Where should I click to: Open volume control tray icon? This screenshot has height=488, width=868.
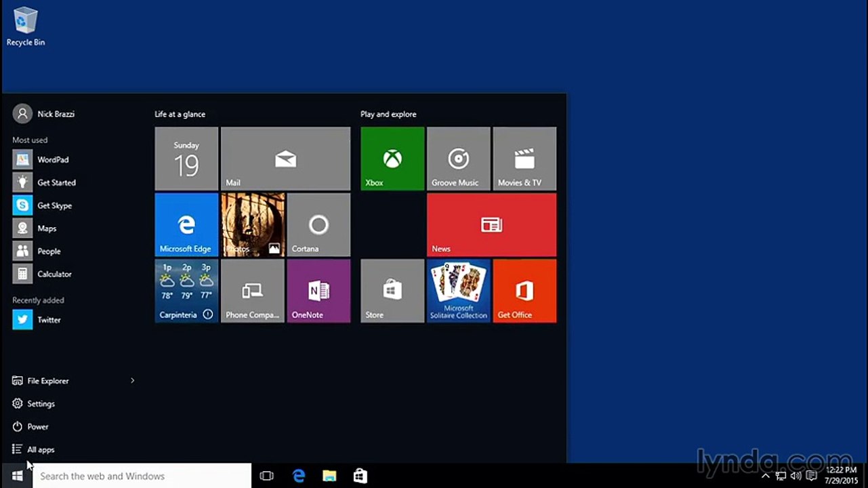(796, 476)
